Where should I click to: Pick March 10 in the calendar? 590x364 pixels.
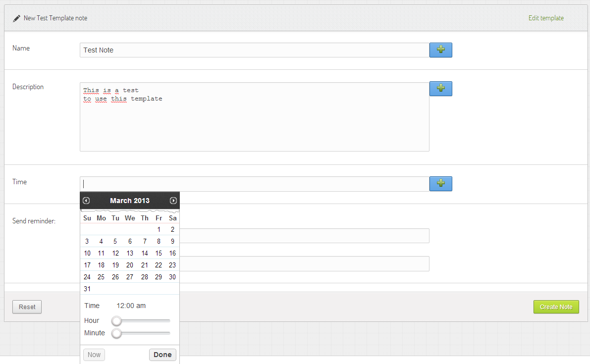[x=87, y=253]
